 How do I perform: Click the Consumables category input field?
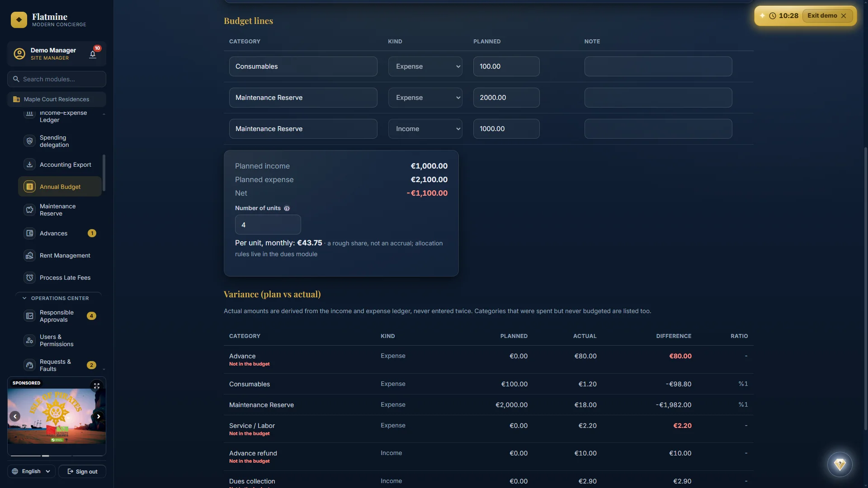303,66
